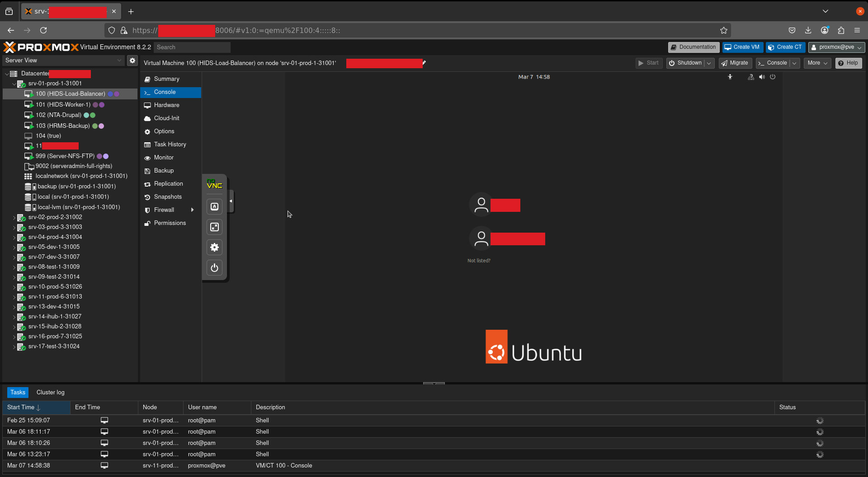Expand the Firewall submenu arrow
Screen dimensions: 868x477
click(193, 210)
